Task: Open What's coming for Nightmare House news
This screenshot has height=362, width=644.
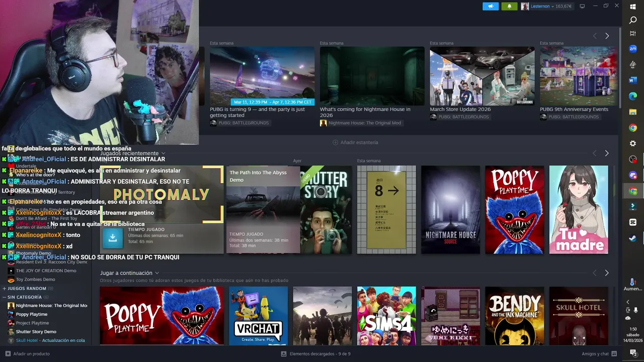Action: point(372,82)
